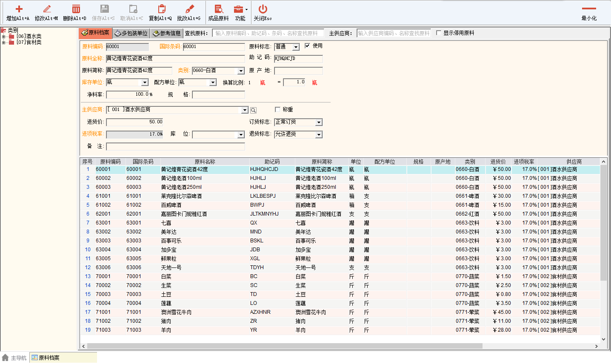The width and height of the screenshot is (611, 364).
Task: Open the 订货标志 dropdown showing 正常订货
Action: pos(319,122)
